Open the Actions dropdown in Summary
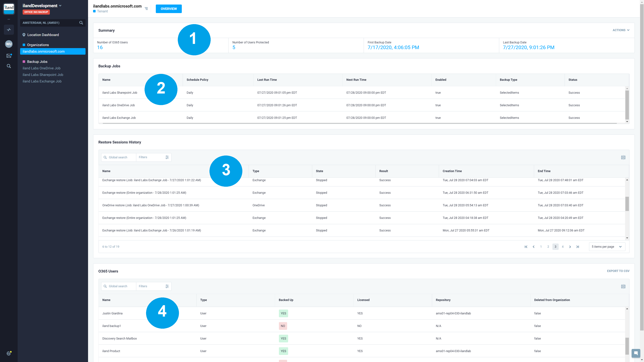The image size is (644, 362). click(621, 30)
